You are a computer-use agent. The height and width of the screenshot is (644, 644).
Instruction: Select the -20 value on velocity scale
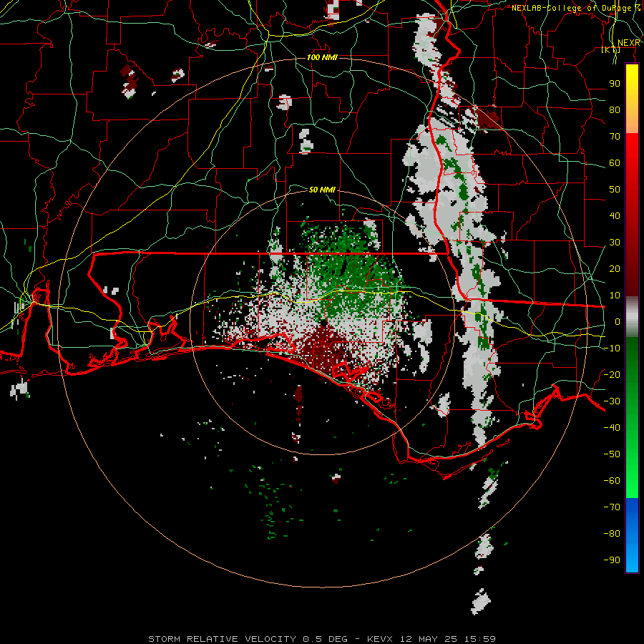click(612, 374)
